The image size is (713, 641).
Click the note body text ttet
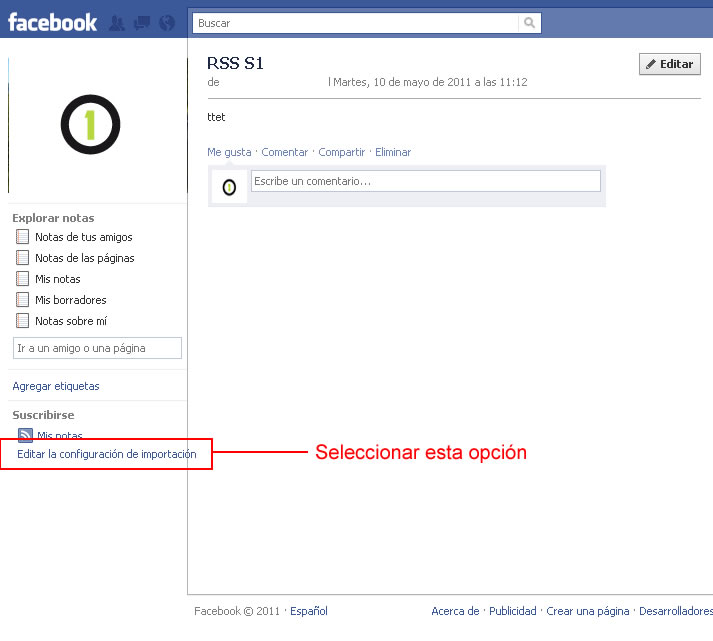click(x=216, y=117)
